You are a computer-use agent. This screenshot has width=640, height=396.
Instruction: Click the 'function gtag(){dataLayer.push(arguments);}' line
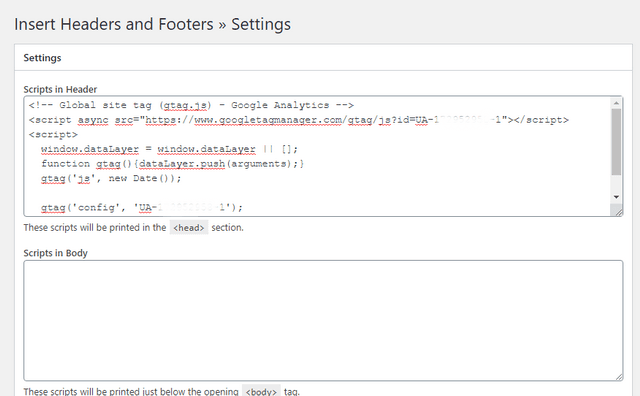(172, 164)
